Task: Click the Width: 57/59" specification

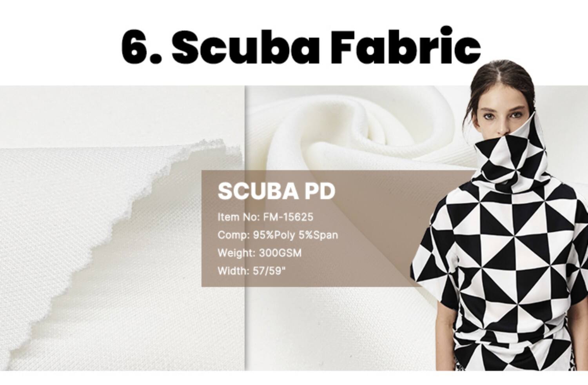Action: pos(250,271)
